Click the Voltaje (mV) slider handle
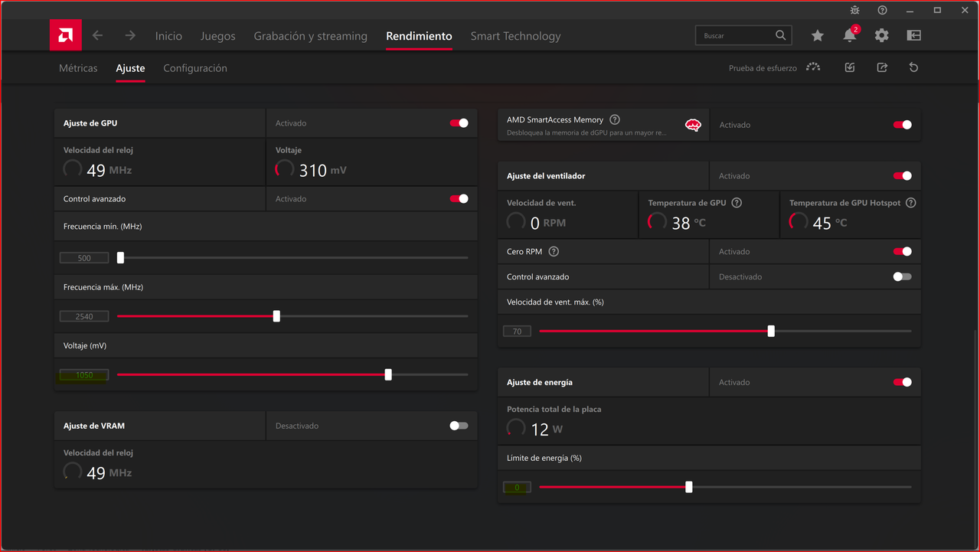 388,374
